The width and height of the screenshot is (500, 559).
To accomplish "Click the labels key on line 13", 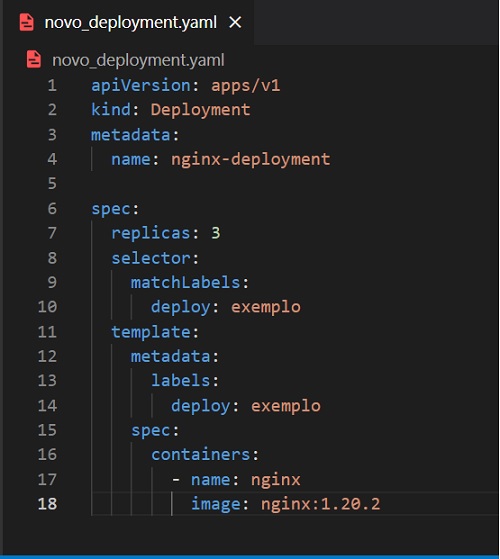I will 181,381.
